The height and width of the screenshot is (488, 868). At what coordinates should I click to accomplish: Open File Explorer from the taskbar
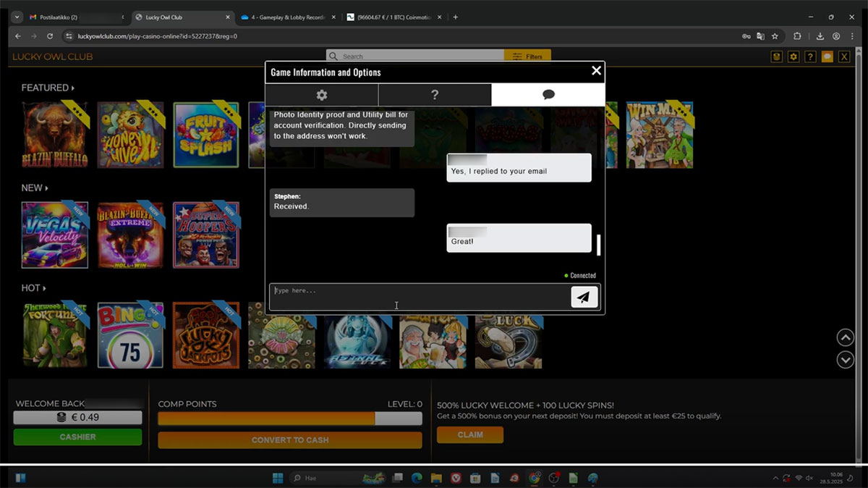[x=436, y=478]
